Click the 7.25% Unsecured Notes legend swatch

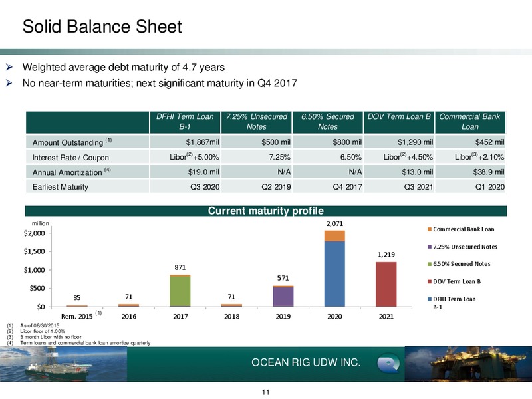tap(430, 247)
